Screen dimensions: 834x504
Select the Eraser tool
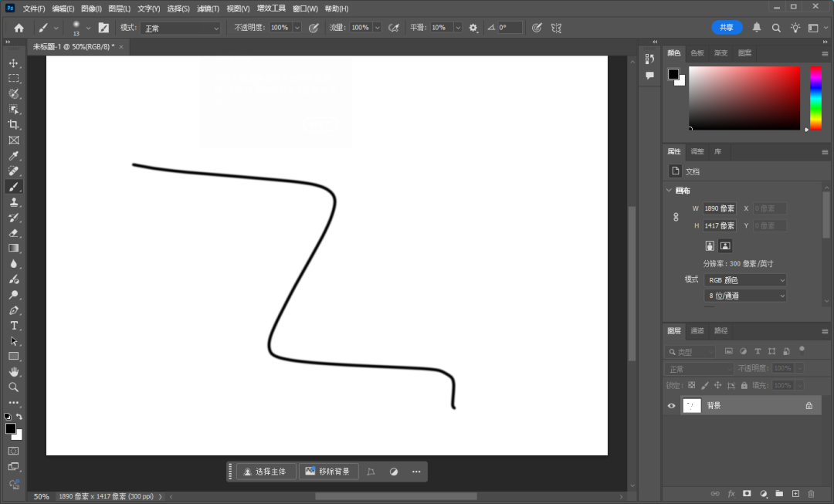[x=14, y=233]
